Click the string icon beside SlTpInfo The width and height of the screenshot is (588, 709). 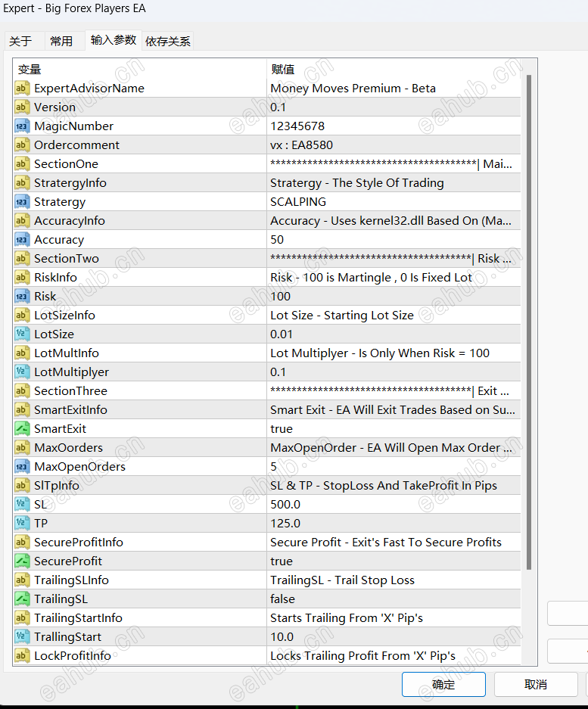pyautogui.click(x=22, y=486)
